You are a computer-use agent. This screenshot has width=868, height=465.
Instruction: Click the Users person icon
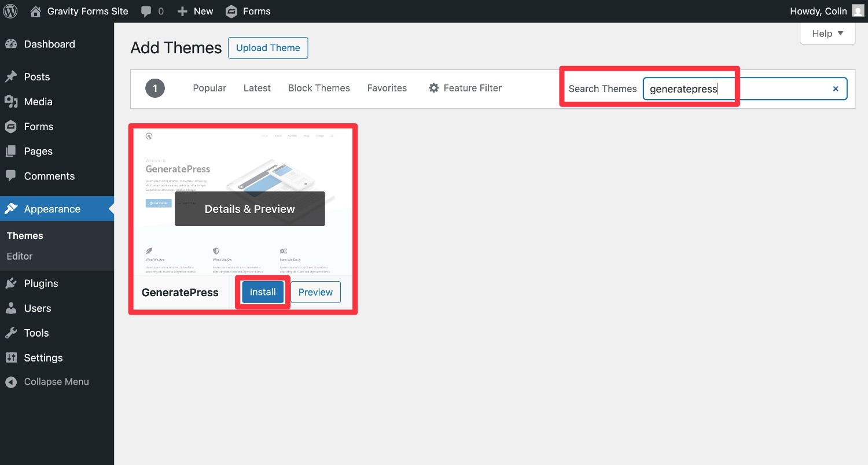click(11, 308)
